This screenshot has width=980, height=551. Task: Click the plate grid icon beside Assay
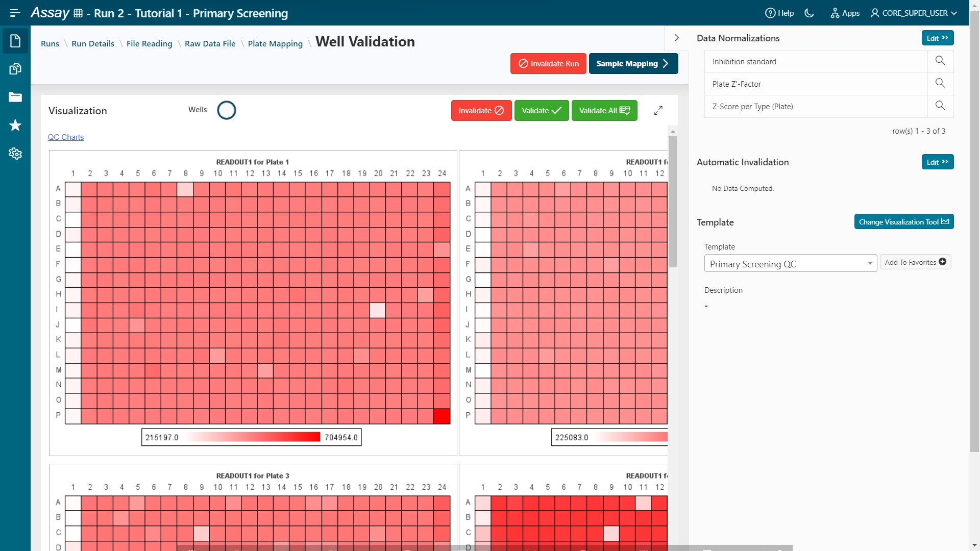(78, 13)
